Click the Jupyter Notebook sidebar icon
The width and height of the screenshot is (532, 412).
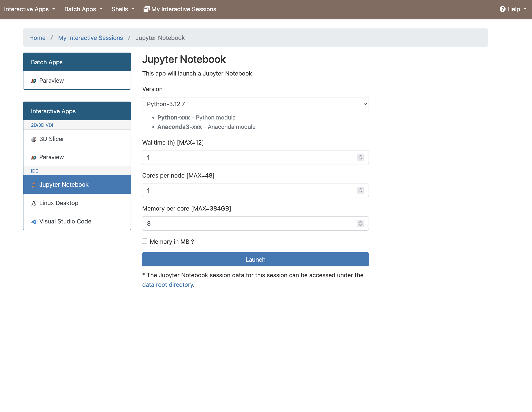[x=34, y=185]
